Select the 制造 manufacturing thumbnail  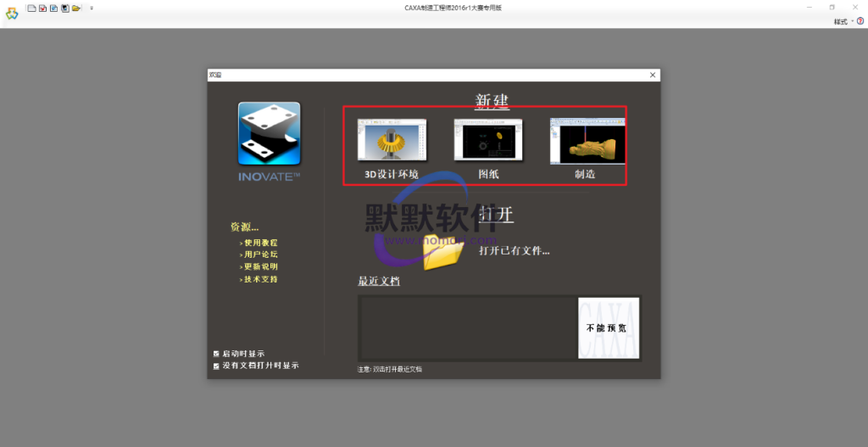point(587,140)
